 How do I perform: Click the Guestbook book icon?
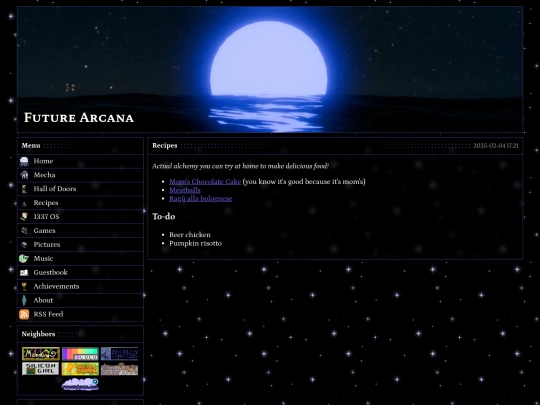click(x=24, y=272)
